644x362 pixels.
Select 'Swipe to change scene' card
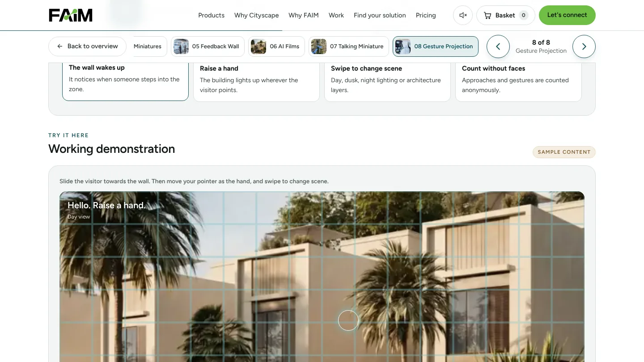pos(387,82)
